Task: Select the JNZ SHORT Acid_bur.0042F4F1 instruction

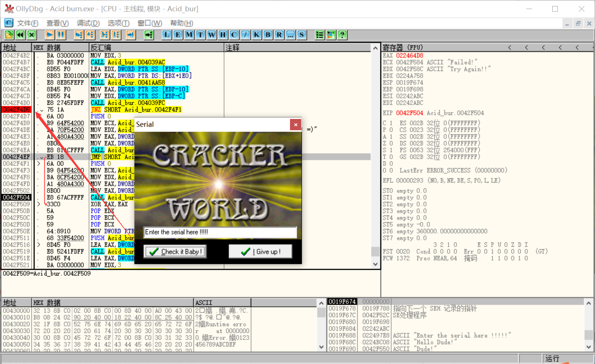Action: coord(136,110)
